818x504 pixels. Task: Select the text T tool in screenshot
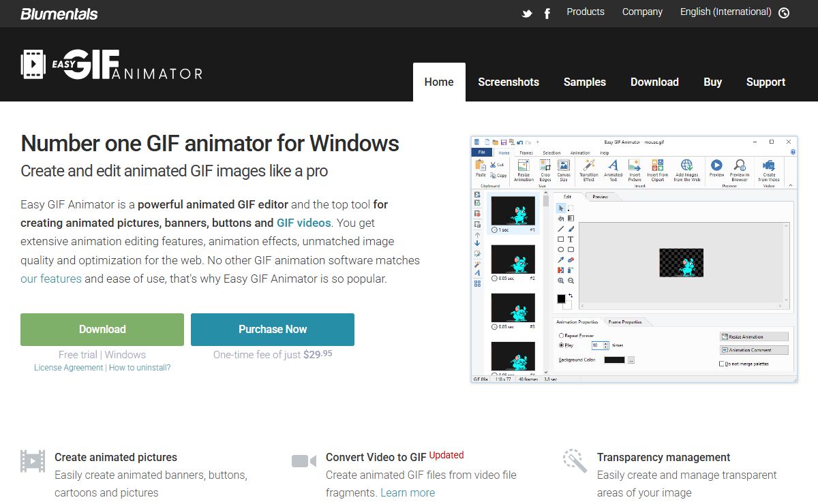click(571, 240)
